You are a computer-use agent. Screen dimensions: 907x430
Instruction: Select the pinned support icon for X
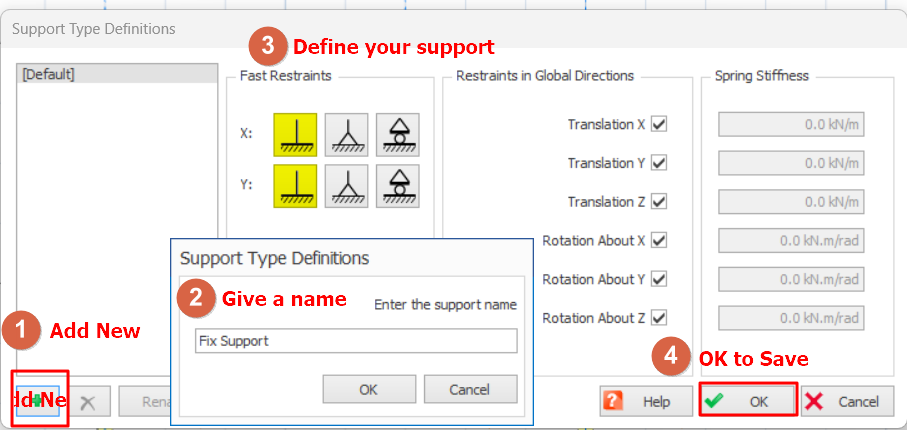pyautogui.click(x=346, y=135)
